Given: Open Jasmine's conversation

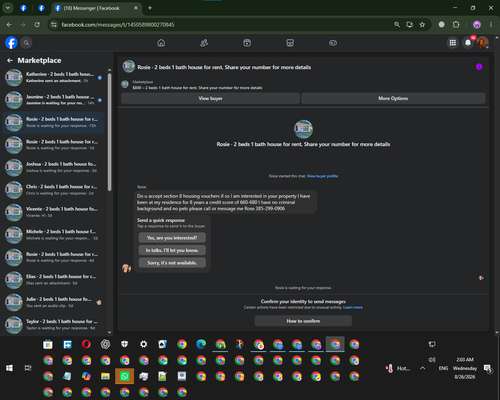Looking at the screenshot, I should coord(53,100).
